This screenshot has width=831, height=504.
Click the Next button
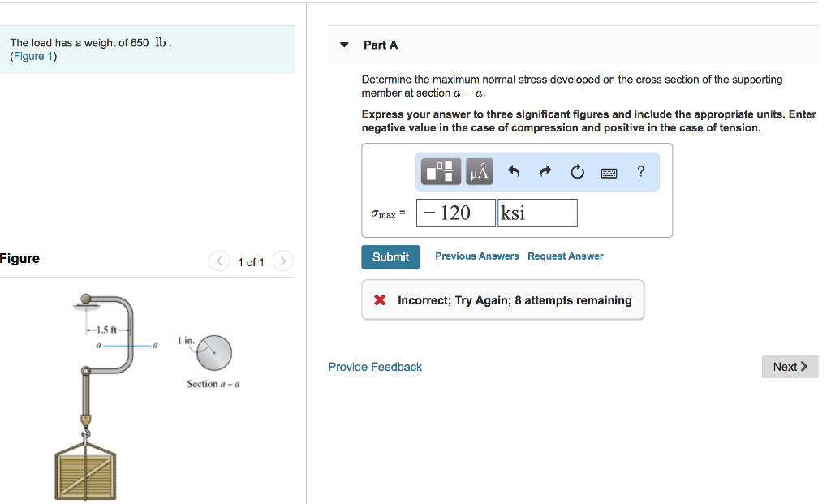(x=790, y=367)
